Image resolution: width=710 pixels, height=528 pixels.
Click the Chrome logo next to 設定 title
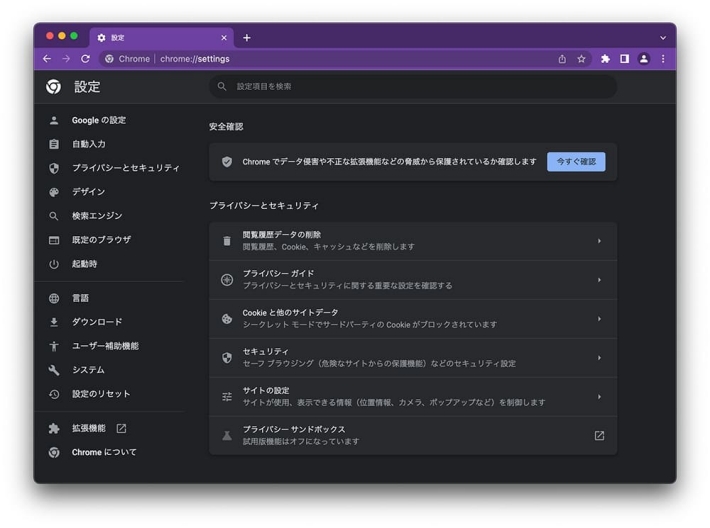pos(53,86)
